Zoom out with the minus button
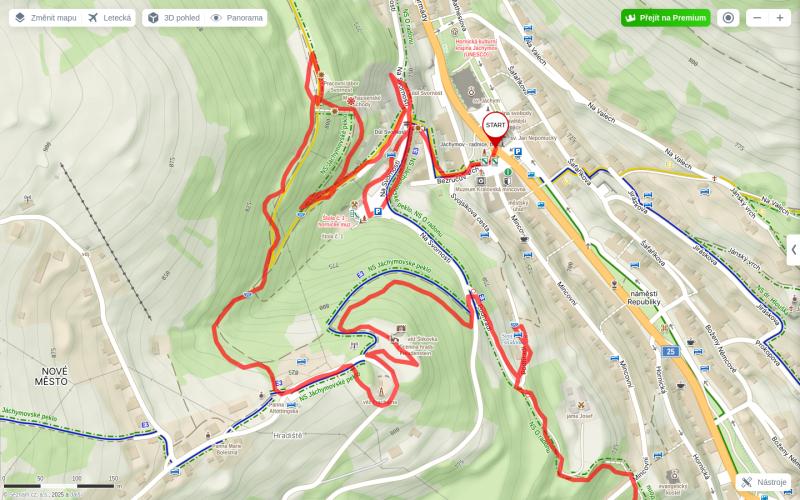 pos(757,18)
